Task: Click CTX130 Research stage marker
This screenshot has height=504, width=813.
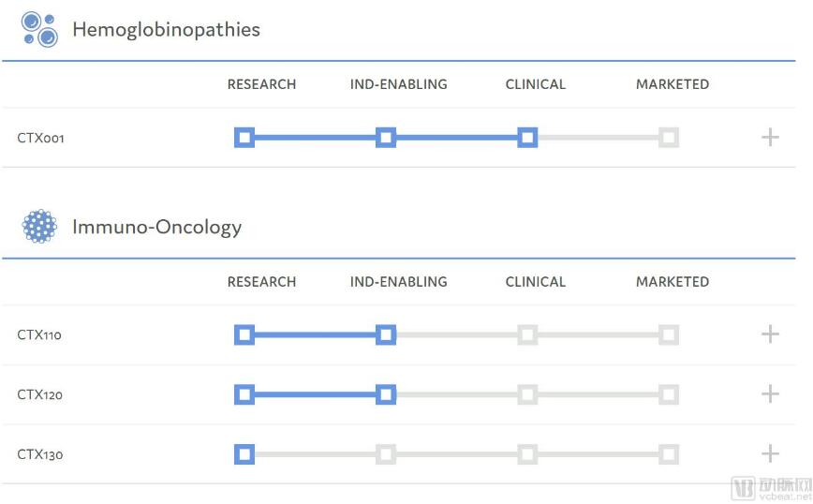Action: pos(244,454)
